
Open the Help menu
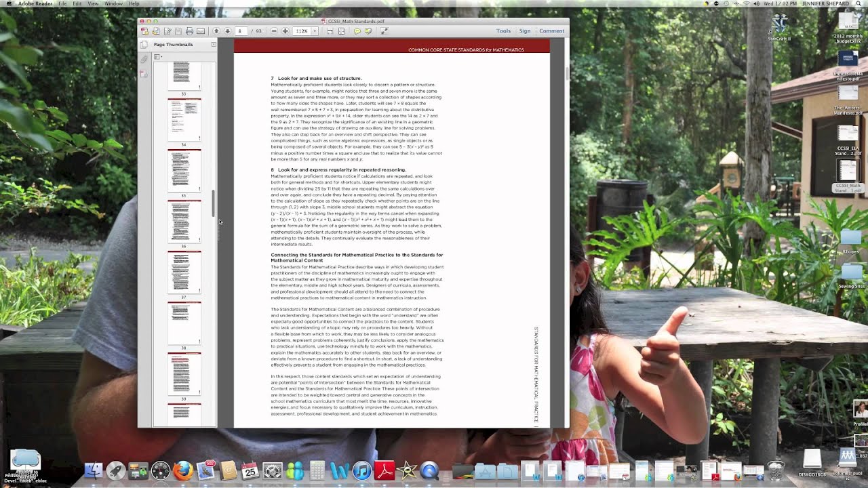pyautogui.click(x=134, y=3)
